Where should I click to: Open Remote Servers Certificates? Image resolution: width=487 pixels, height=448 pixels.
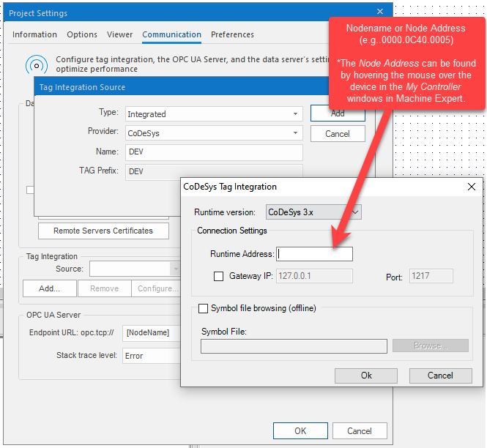coord(103,231)
